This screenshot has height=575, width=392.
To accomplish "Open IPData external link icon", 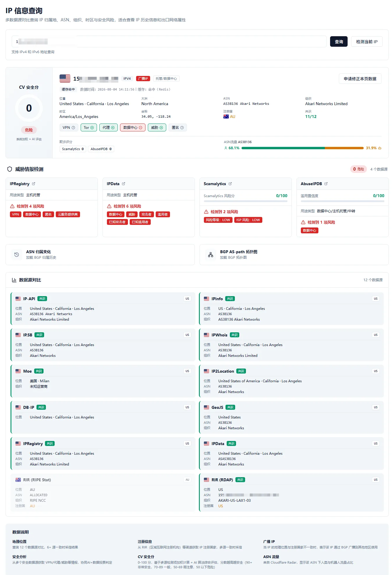I will (124, 184).
